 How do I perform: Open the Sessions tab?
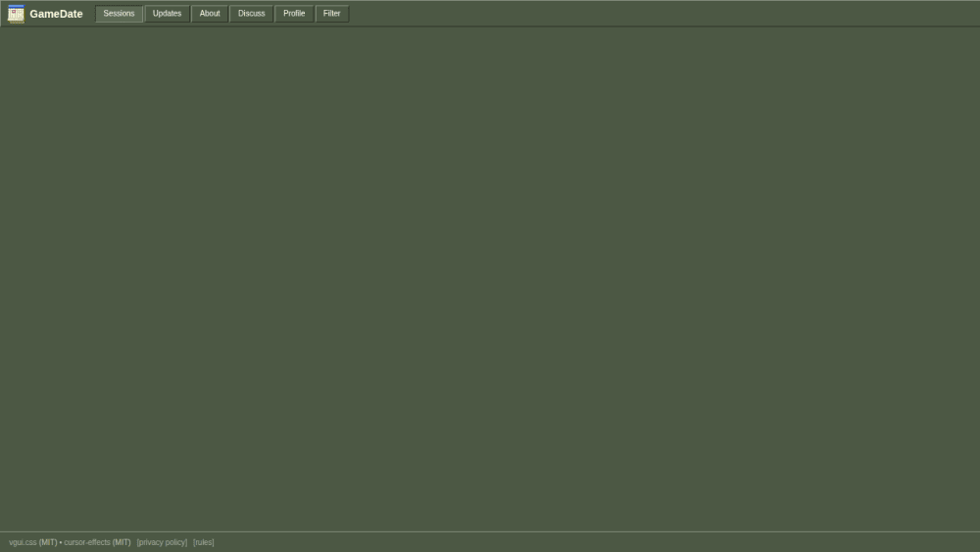click(119, 14)
